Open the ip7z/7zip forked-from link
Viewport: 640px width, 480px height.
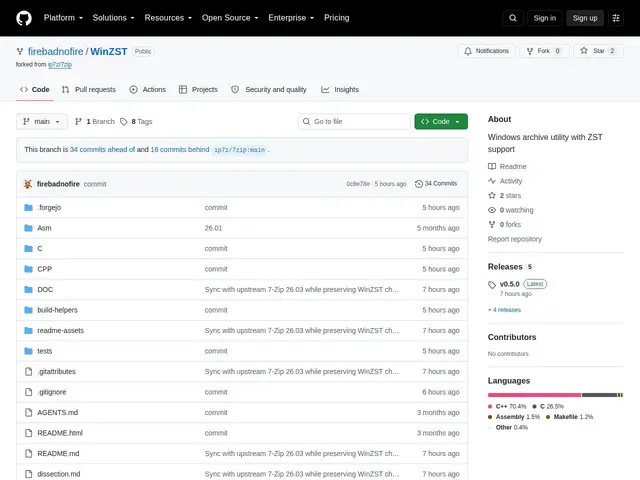(x=60, y=64)
